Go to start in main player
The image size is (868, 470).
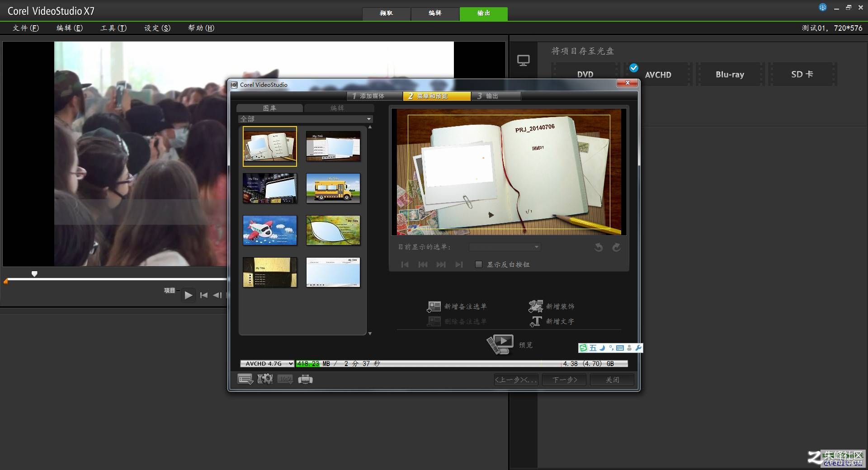point(204,296)
